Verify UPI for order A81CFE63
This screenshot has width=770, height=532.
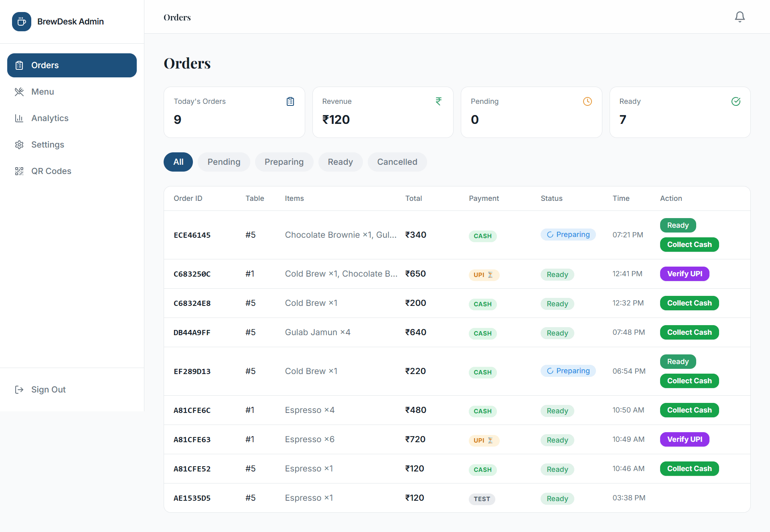coord(685,439)
